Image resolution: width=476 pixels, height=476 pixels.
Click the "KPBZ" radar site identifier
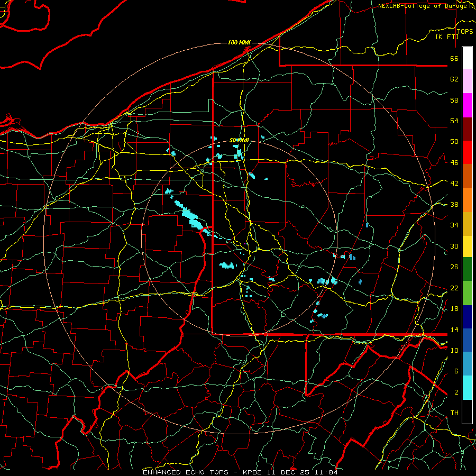point(253,472)
